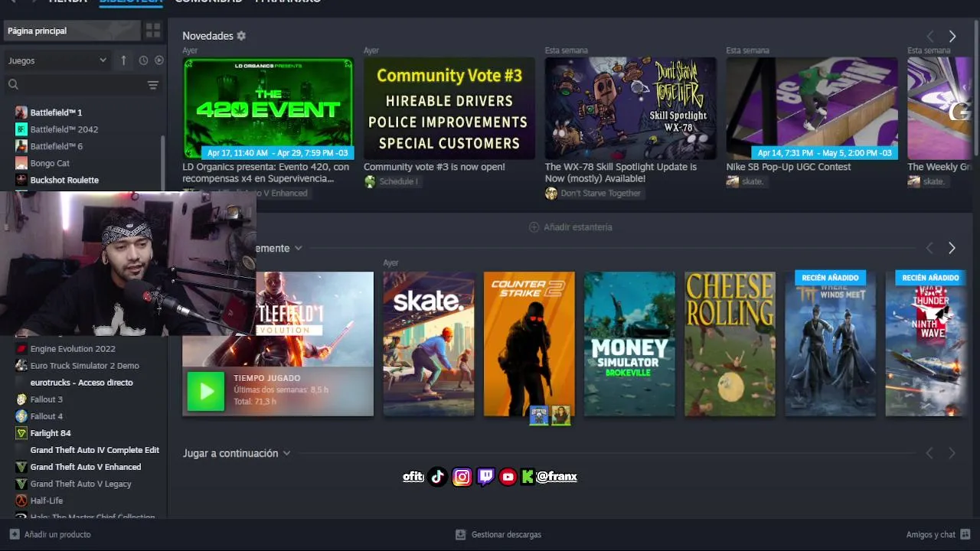Open the advanced filter options icon

[x=153, y=85]
